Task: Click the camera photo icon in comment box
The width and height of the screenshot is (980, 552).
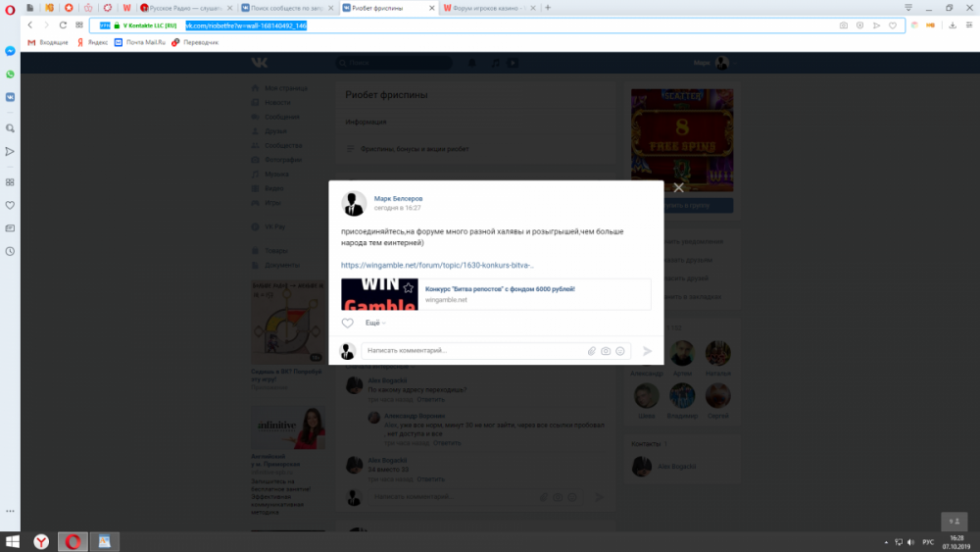Action: tap(606, 351)
